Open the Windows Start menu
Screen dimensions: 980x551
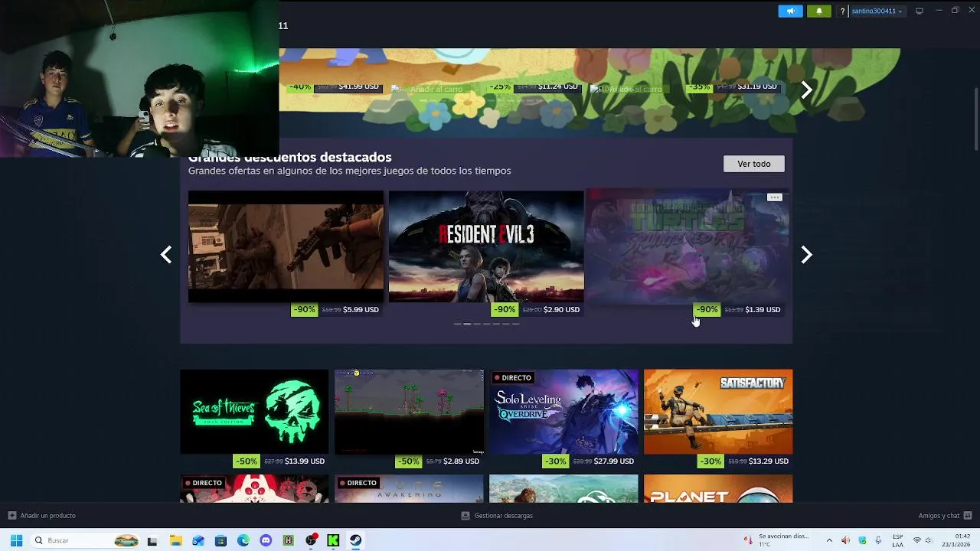[16, 540]
